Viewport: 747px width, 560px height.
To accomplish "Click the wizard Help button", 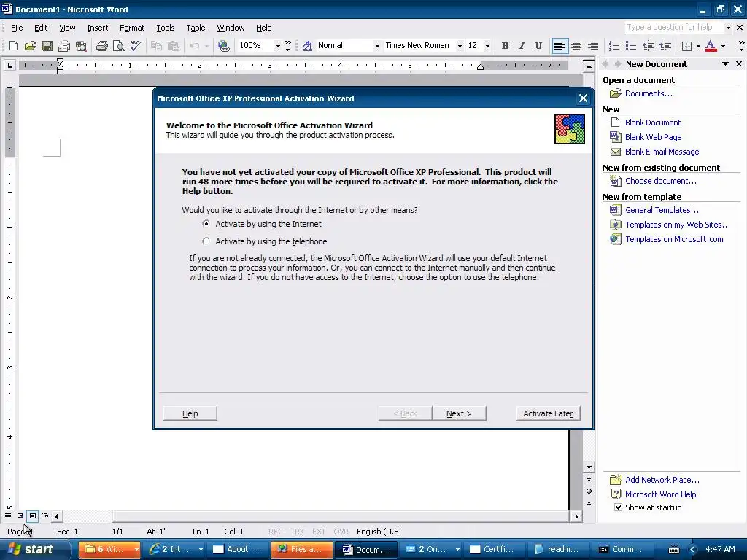I will coord(190,413).
